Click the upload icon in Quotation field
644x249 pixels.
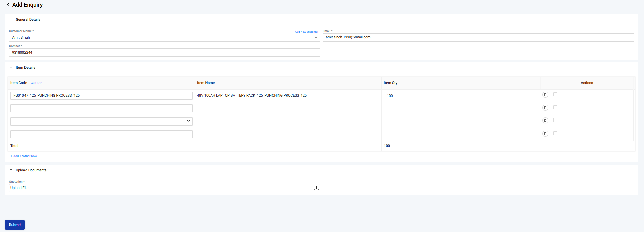tap(316, 188)
